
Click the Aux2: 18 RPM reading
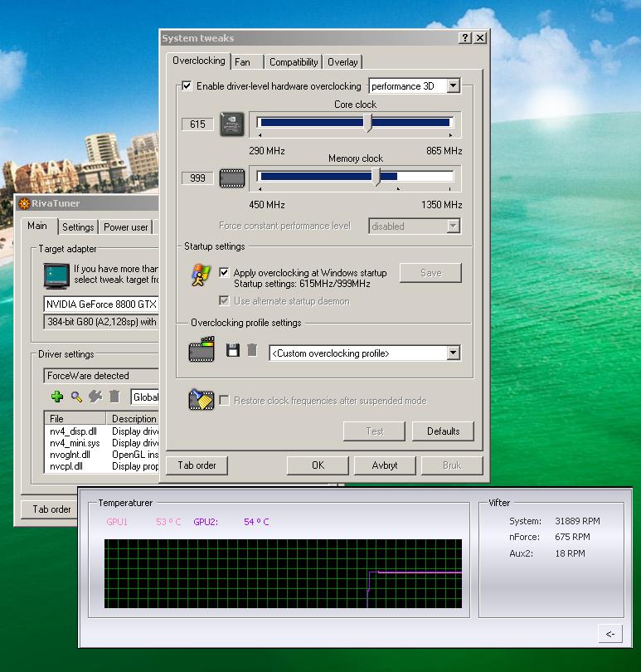pyautogui.click(x=546, y=553)
